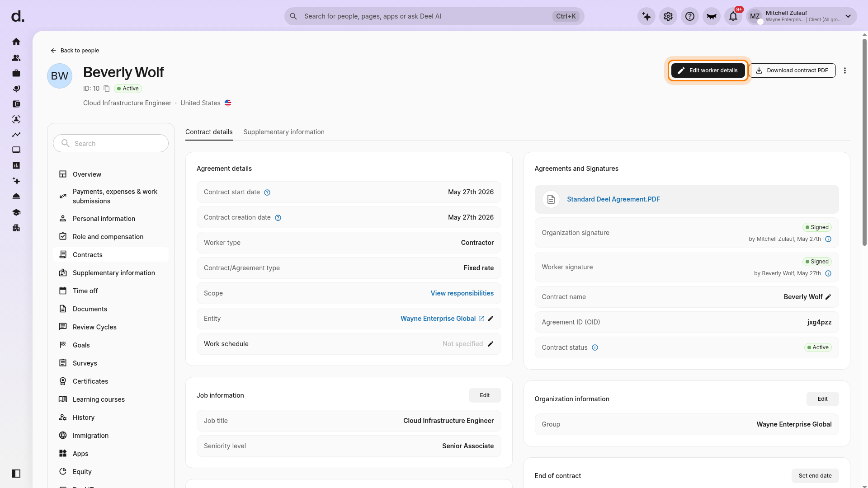Open Immigration section
This screenshot has height=488, width=868.
coord(111,436)
